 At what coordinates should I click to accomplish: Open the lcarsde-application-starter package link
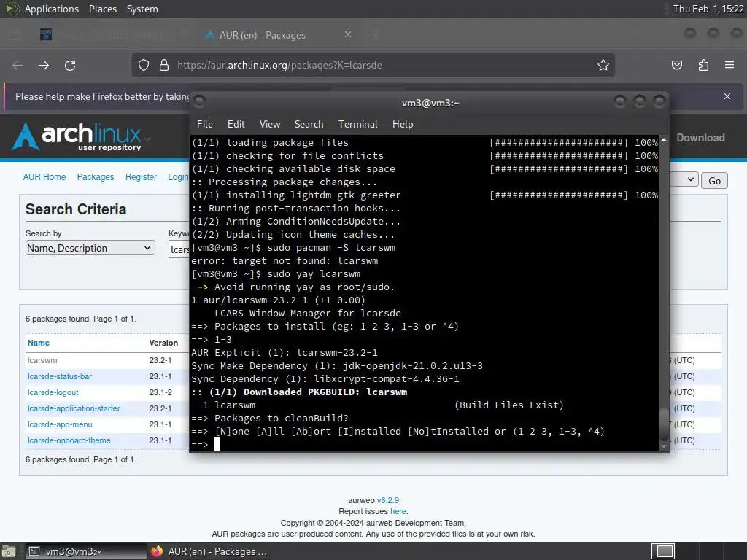[x=74, y=408]
